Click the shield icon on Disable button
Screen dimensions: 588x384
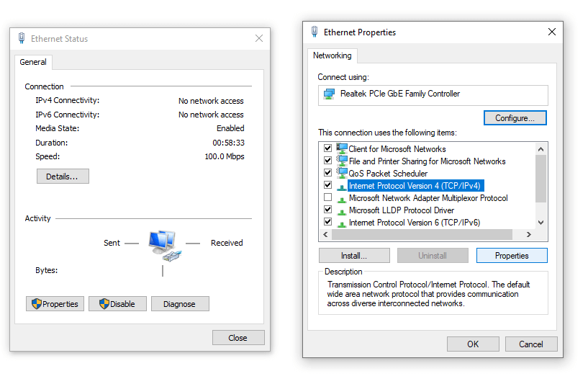[x=104, y=304]
